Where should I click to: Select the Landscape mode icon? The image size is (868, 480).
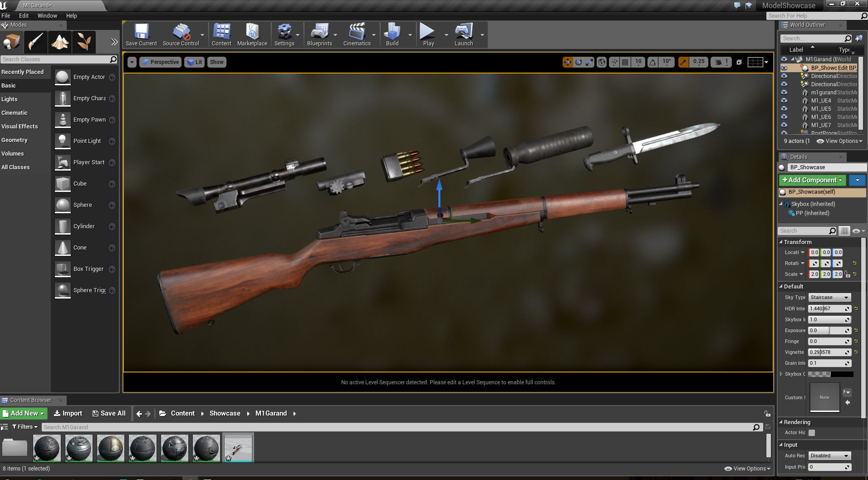(x=60, y=42)
